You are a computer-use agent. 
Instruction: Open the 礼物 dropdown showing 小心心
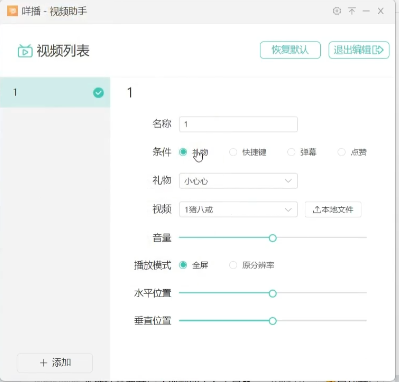pyautogui.click(x=238, y=181)
